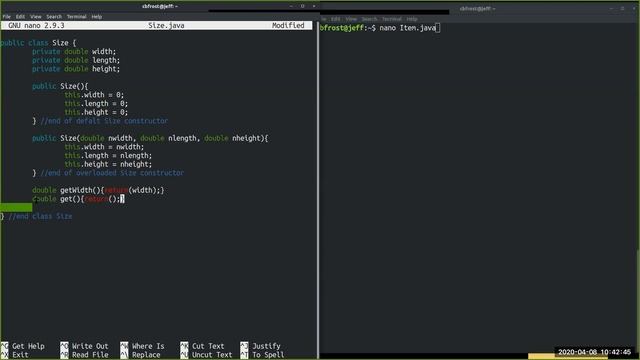Click the 'this.width = 0;' line
Screen dimensions: 640x360
point(94,95)
